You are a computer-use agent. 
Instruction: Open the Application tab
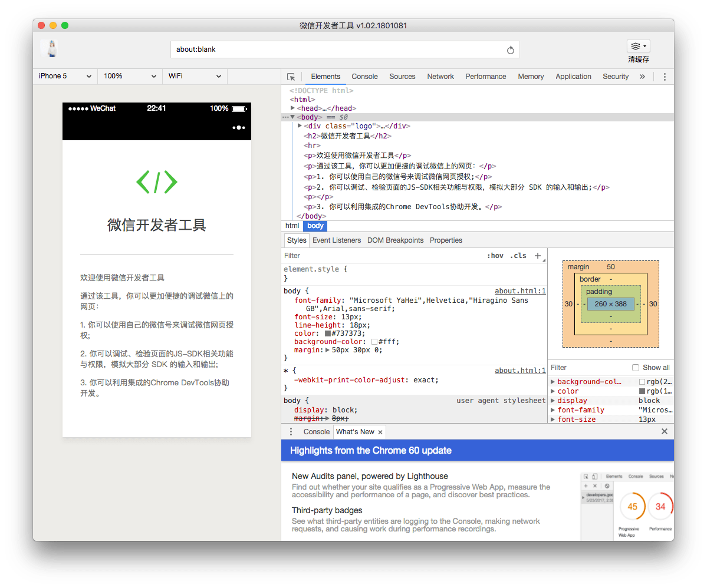pyautogui.click(x=573, y=77)
